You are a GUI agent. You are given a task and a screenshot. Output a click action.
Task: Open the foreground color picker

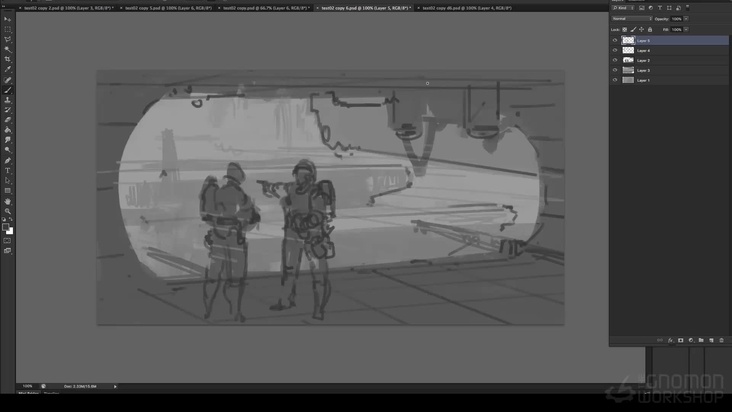coord(5,227)
